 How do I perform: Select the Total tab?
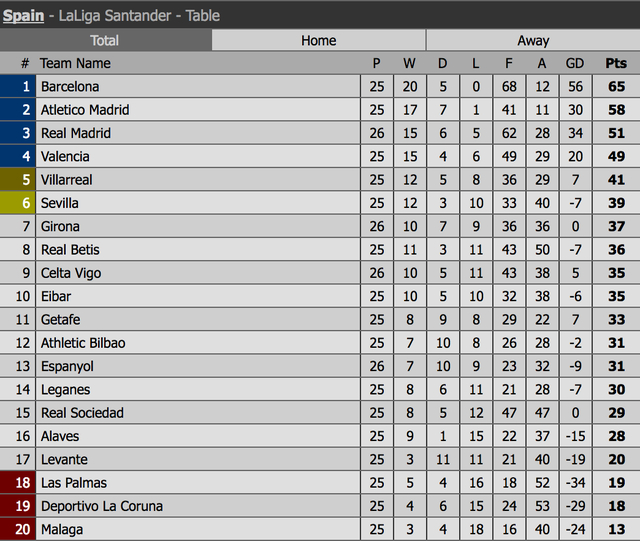pyautogui.click(x=105, y=40)
